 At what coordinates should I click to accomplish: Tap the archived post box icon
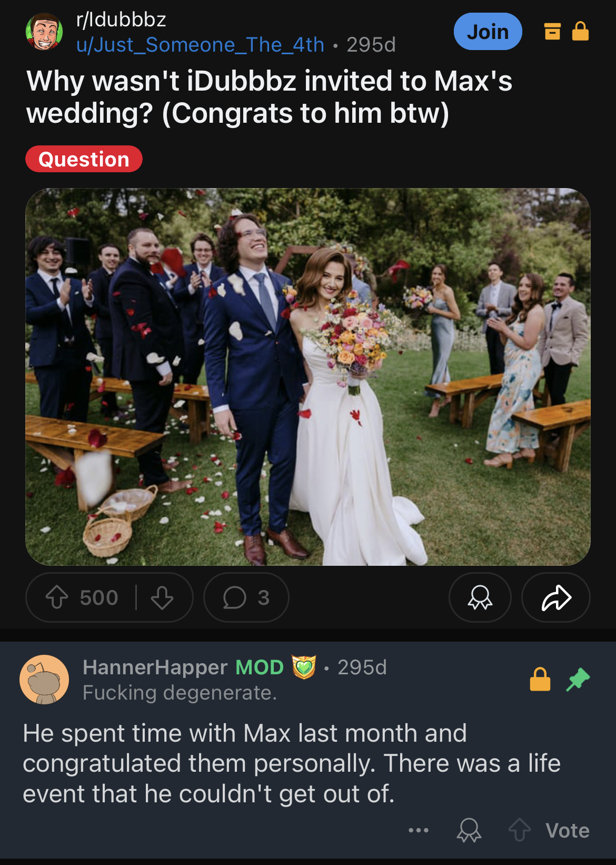[552, 32]
